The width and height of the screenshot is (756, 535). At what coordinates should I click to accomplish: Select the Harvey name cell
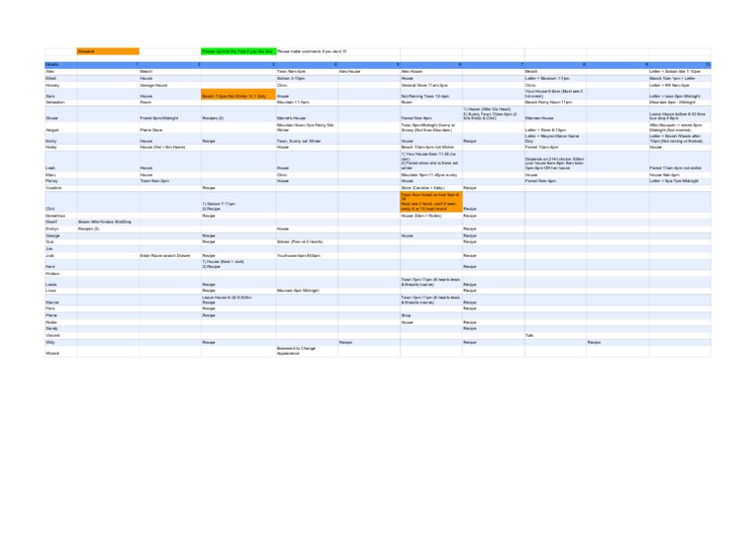click(x=61, y=85)
